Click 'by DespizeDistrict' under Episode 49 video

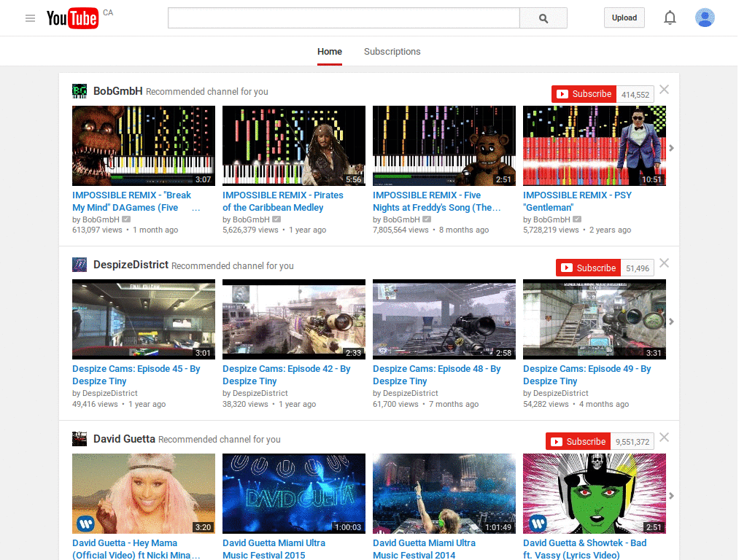(x=555, y=393)
